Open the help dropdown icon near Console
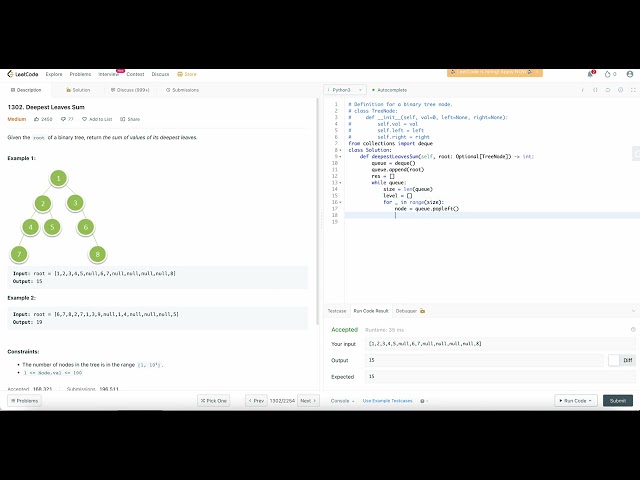The height and width of the screenshot is (480, 640). click(424, 401)
